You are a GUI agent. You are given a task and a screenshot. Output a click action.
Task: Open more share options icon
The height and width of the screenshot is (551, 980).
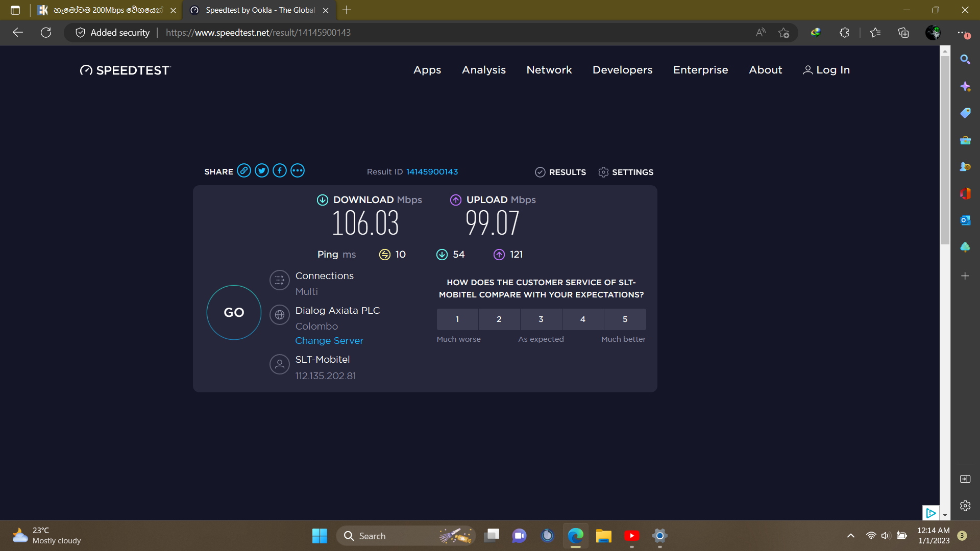point(298,171)
